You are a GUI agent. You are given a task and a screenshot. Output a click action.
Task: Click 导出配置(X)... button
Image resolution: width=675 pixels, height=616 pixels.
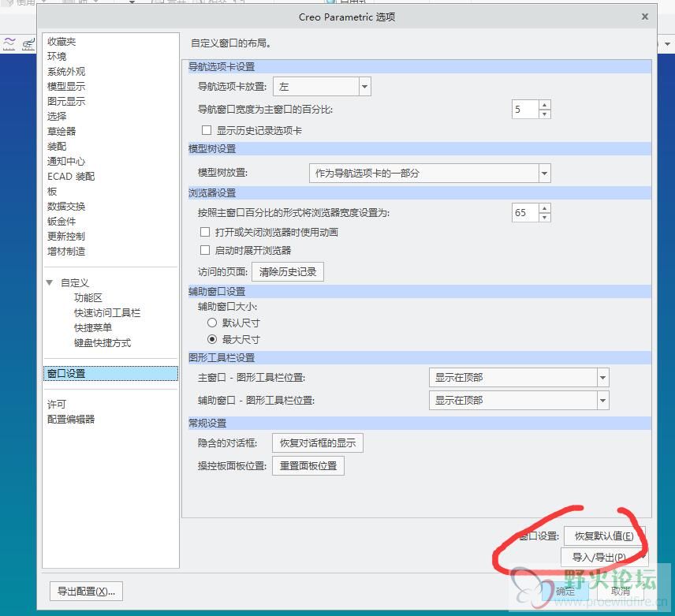tap(87, 592)
